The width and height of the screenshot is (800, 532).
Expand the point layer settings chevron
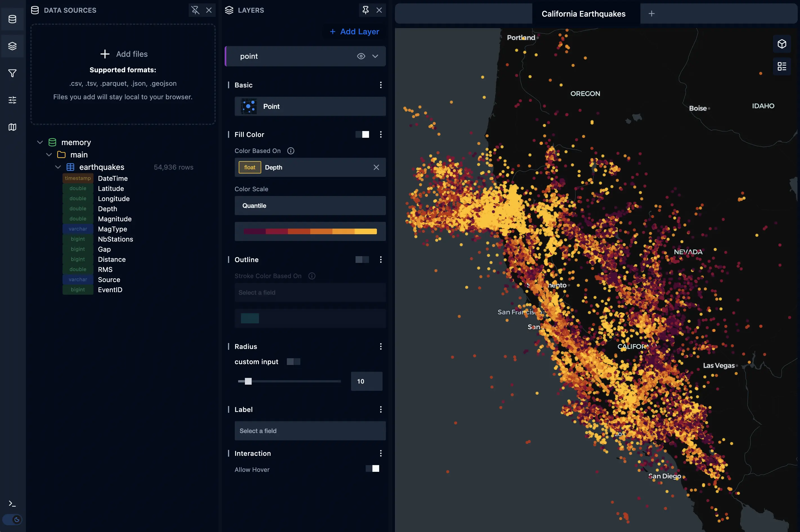tap(375, 56)
